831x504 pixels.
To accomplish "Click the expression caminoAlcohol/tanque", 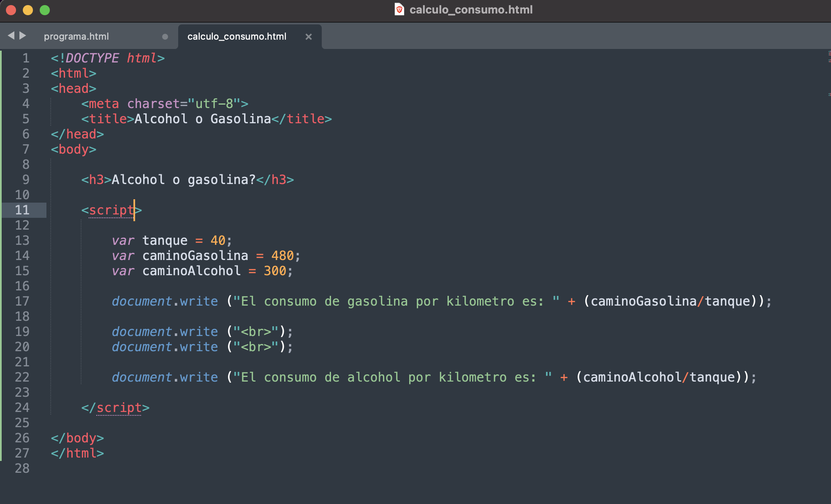I will point(659,377).
